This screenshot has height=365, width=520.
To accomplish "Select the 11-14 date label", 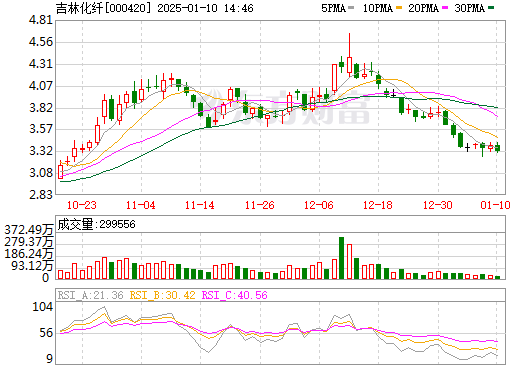I will 200,205.
